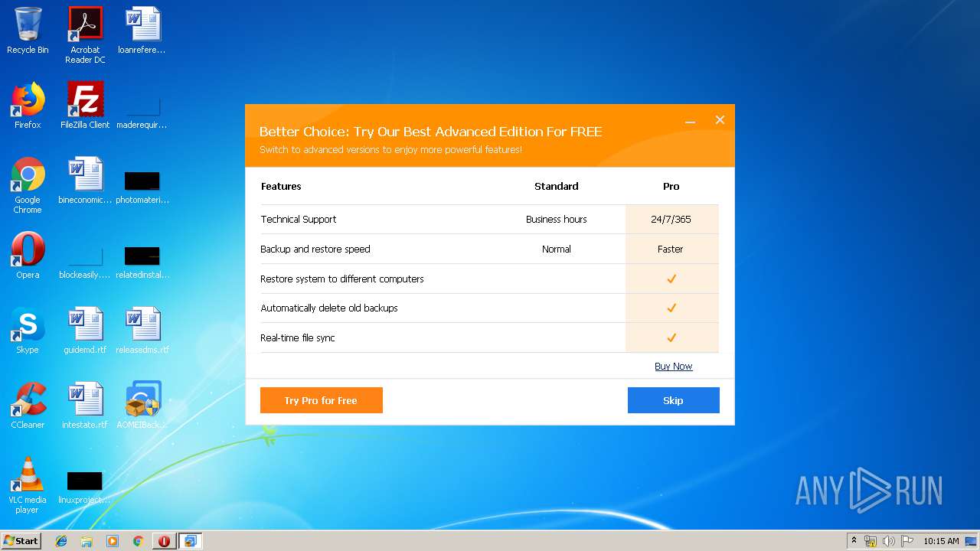The image size is (980, 551).
Task: Launch Acrobat Reader DC shortcut
Action: point(85,35)
